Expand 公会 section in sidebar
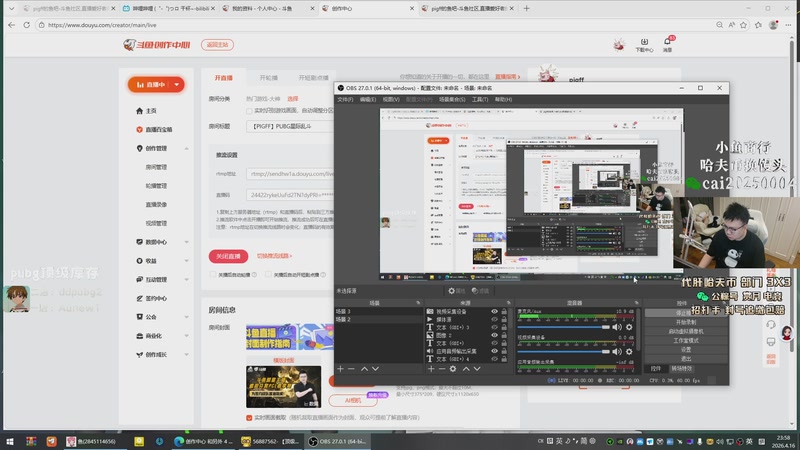The image size is (800, 450). [186, 317]
